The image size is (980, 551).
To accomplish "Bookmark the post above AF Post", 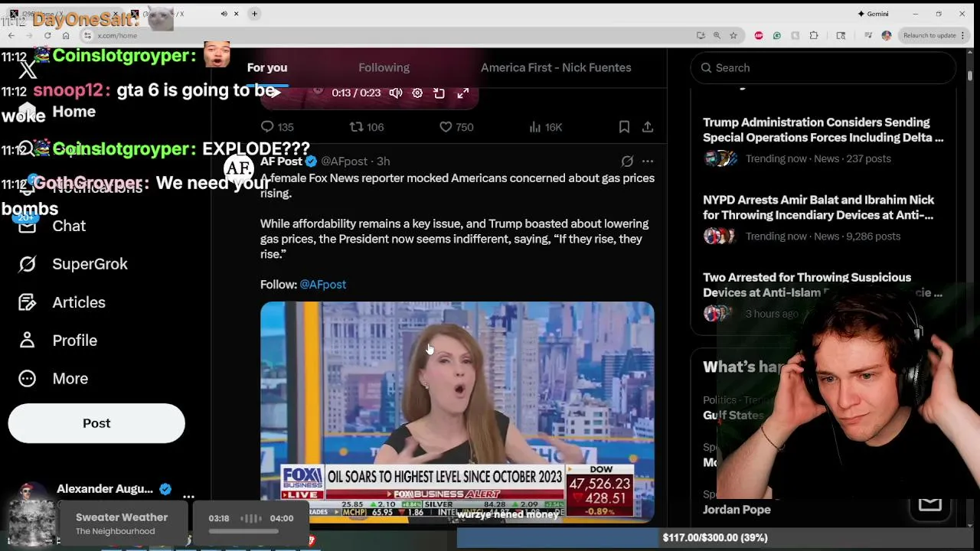I will [624, 127].
